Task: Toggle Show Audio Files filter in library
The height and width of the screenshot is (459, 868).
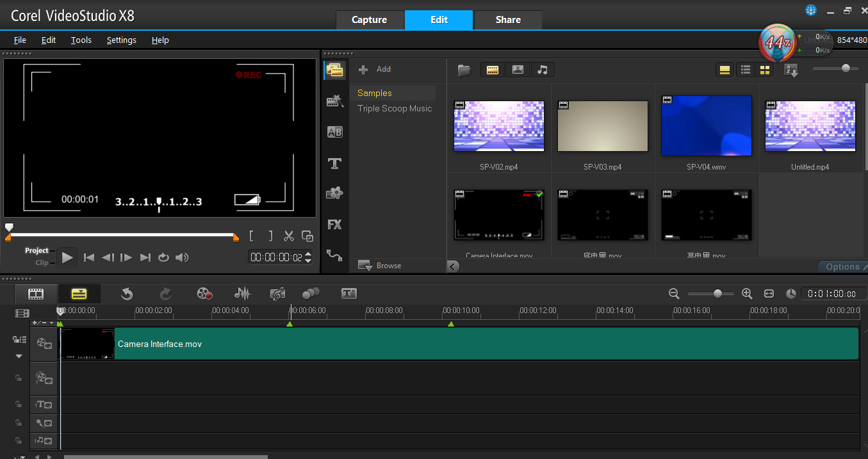Action: pyautogui.click(x=543, y=70)
